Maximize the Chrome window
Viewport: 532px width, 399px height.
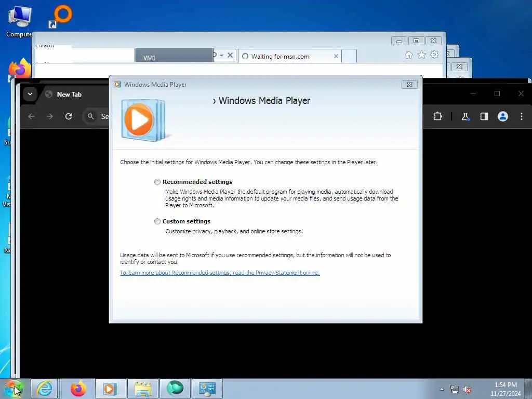pos(497,94)
